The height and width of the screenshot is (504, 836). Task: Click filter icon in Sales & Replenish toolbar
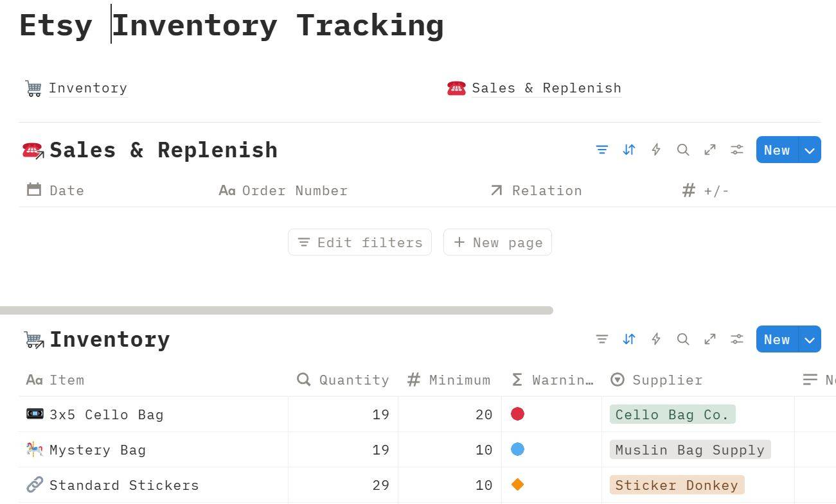(x=602, y=150)
